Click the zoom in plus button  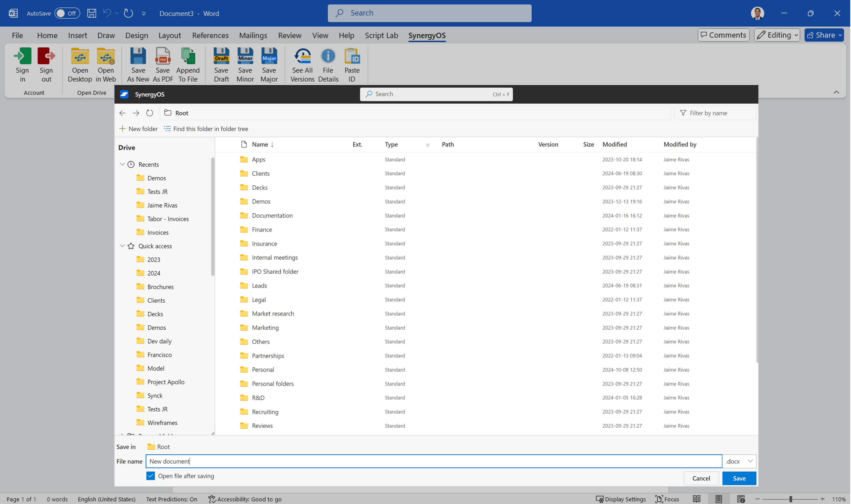tap(822, 499)
